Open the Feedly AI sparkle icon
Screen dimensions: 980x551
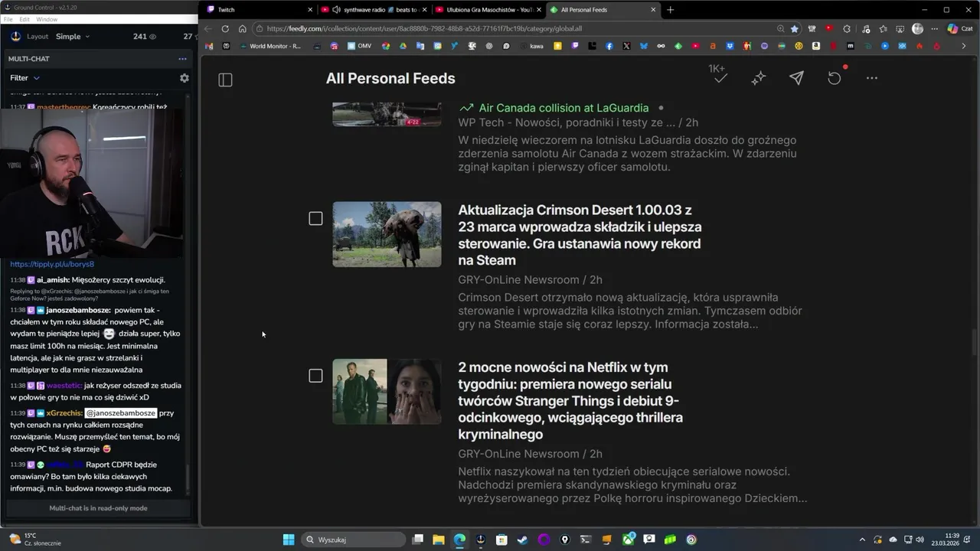pos(759,78)
